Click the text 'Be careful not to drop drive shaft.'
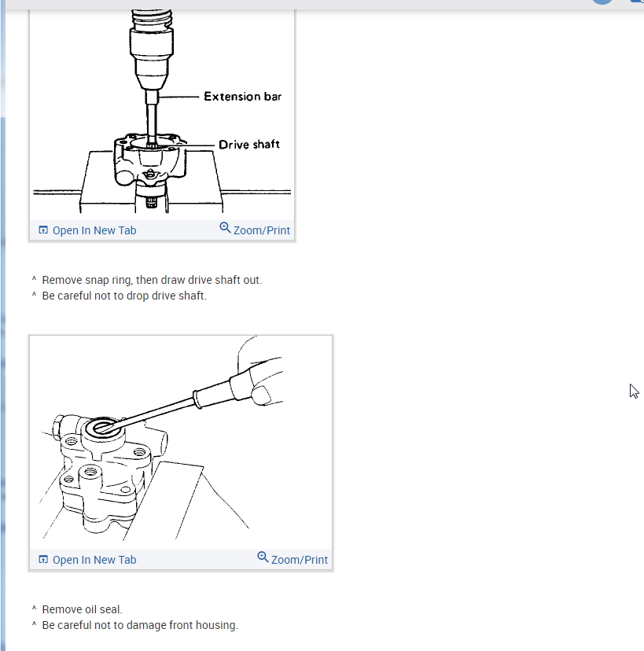 (124, 296)
